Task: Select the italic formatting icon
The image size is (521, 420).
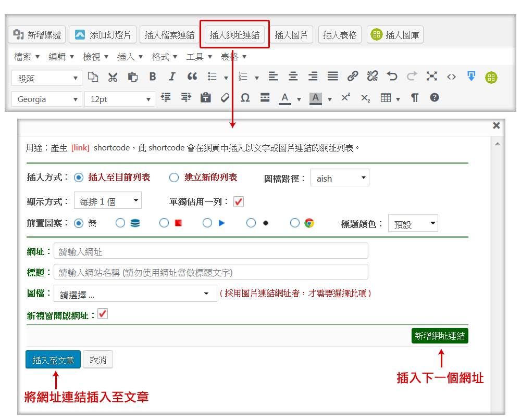Action: click(x=172, y=77)
